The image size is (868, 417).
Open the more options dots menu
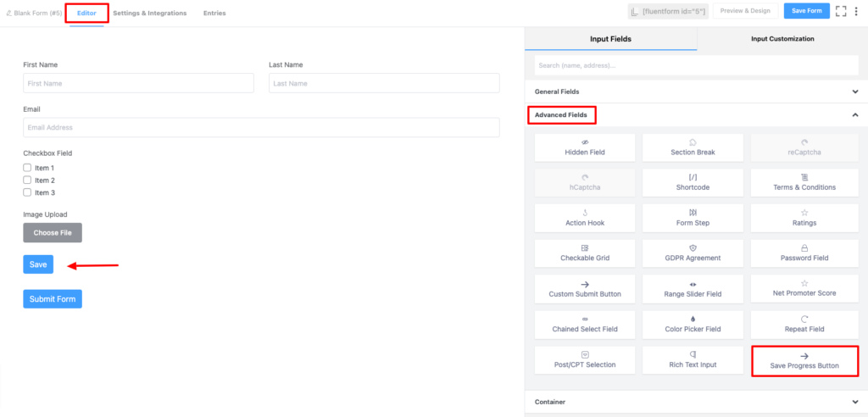(x=858, y=11)
